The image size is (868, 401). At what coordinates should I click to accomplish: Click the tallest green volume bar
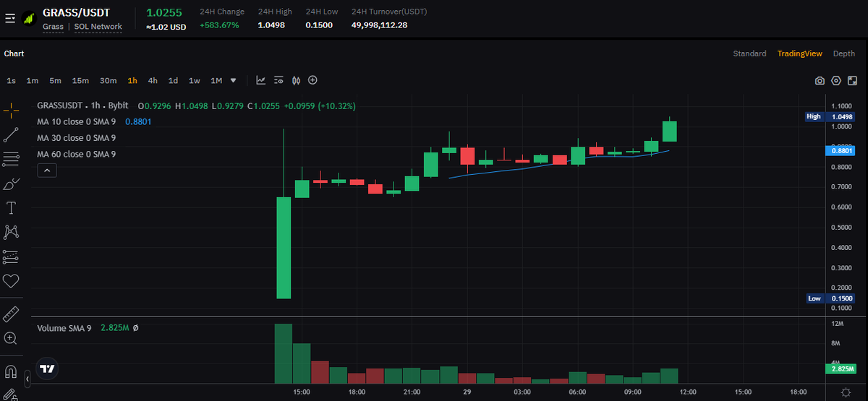click(x=283, y=353)
